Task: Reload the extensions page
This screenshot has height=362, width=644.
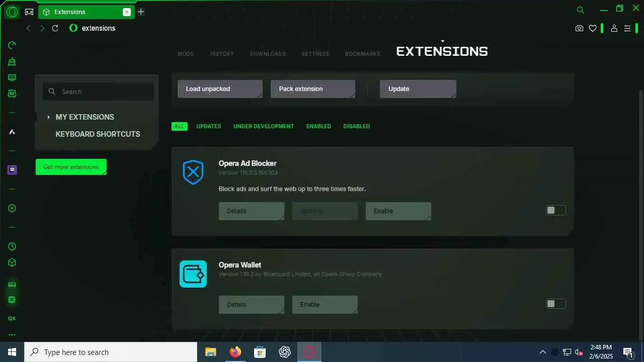Action: (x=55, y=28)
